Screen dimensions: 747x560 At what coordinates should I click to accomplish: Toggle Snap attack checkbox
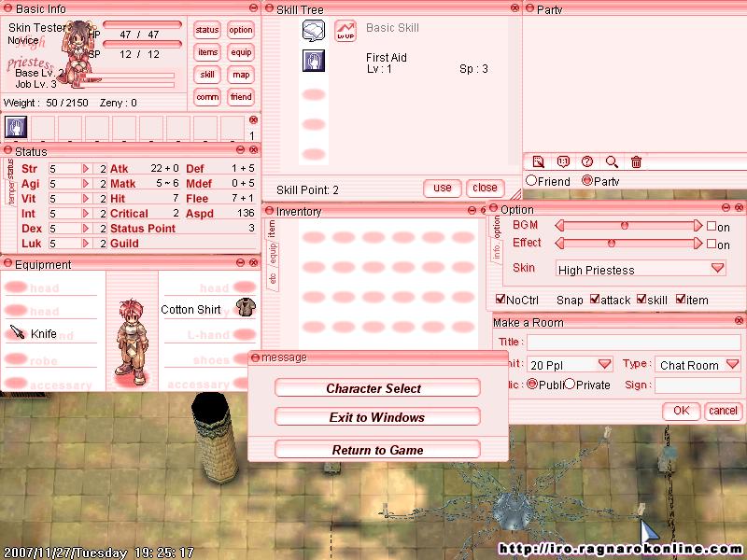pos(595,299)
